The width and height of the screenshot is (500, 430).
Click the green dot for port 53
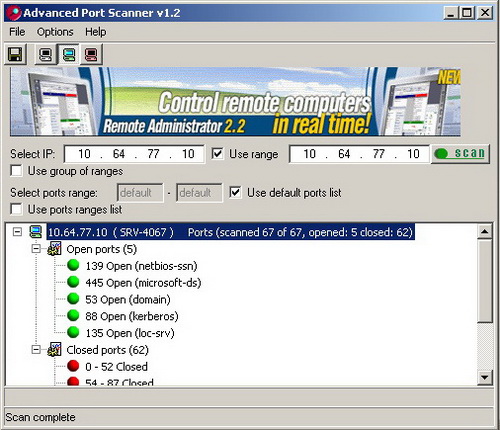(73, 299)
